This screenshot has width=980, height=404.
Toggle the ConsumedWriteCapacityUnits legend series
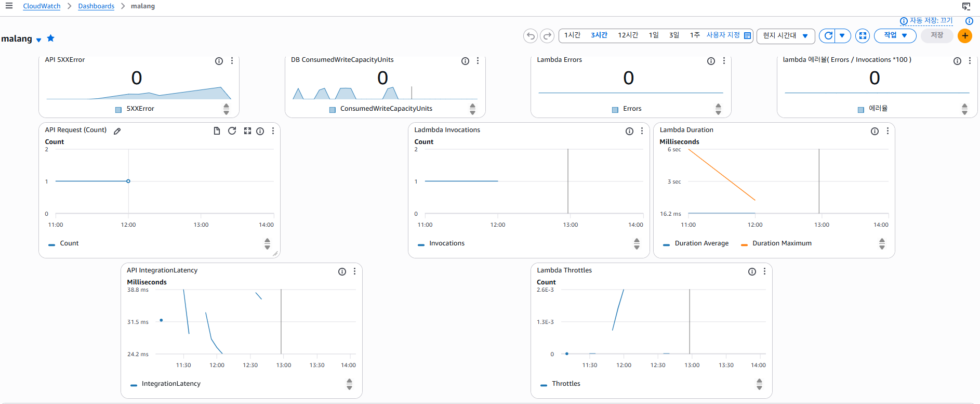(x=381, y=109)
